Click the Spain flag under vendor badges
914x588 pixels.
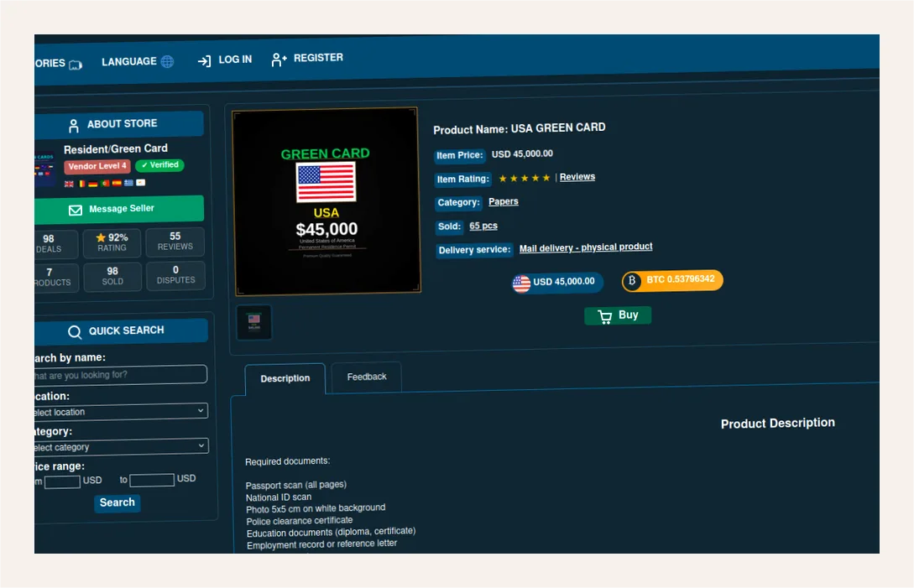click(x=117, y=183)
